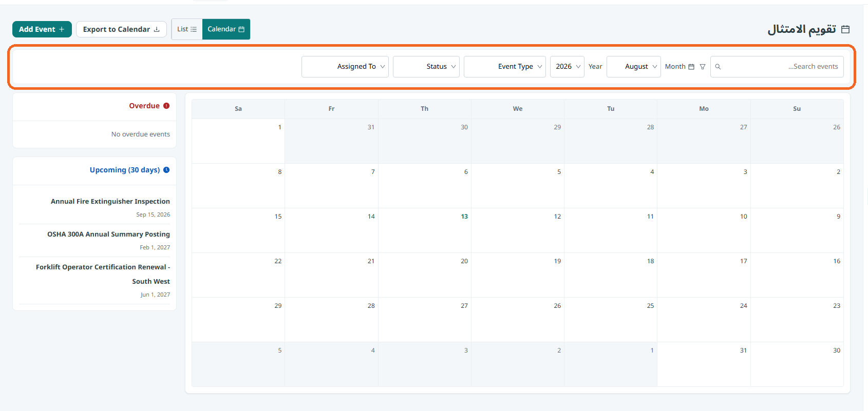Click the Add Event button
This screenshot has width=868, height=411.
pyautogui.click(x=42, y=29)
